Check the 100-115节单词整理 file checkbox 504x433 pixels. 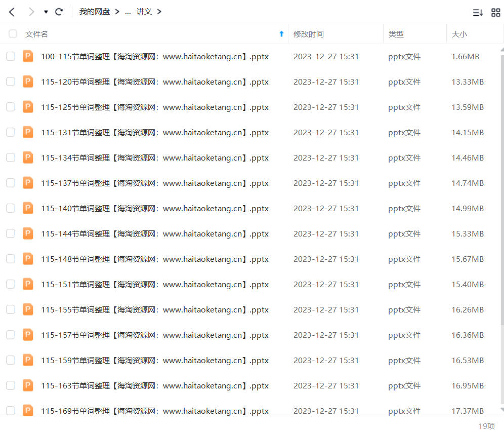pos(11,56)
